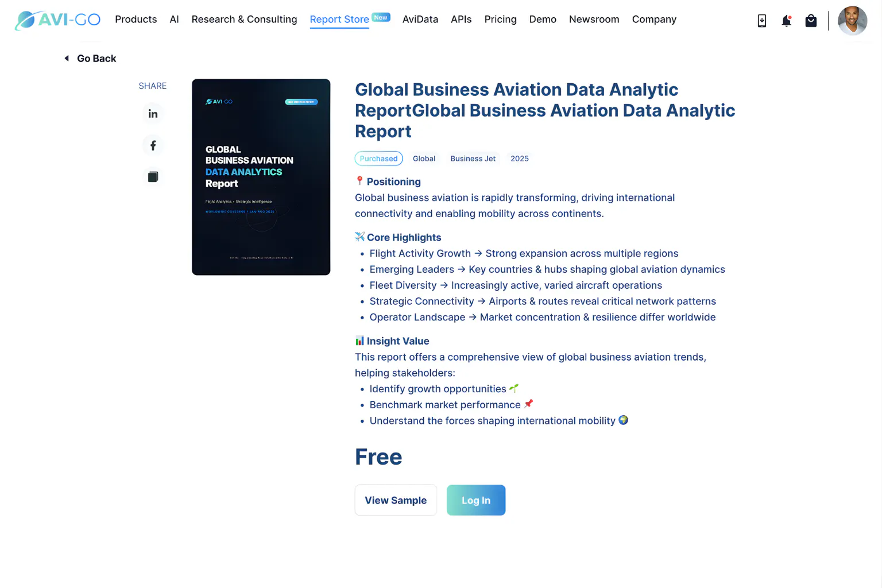Screen dimensions: 882x588
Task: Click the AVI-GO logo
Action: (57, 20)
